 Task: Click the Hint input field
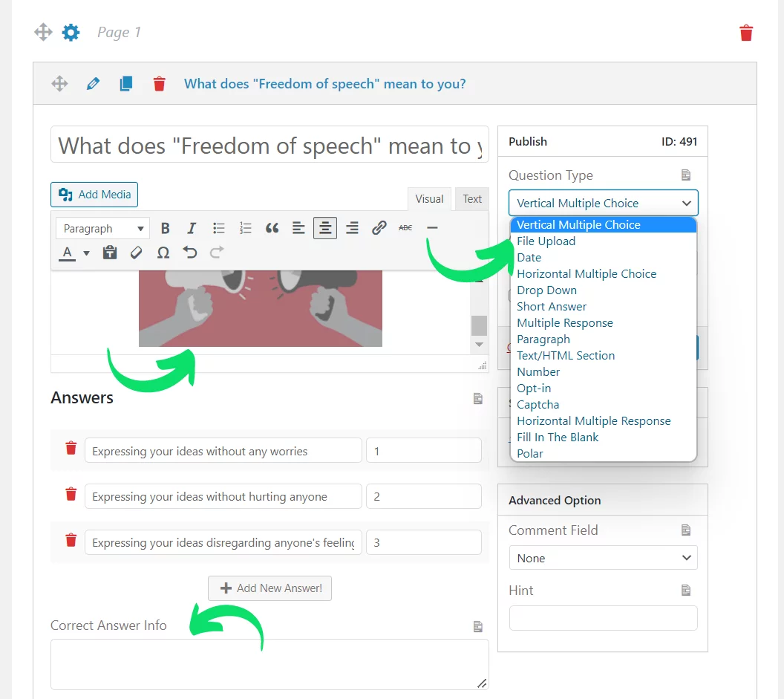pos(603,619)
